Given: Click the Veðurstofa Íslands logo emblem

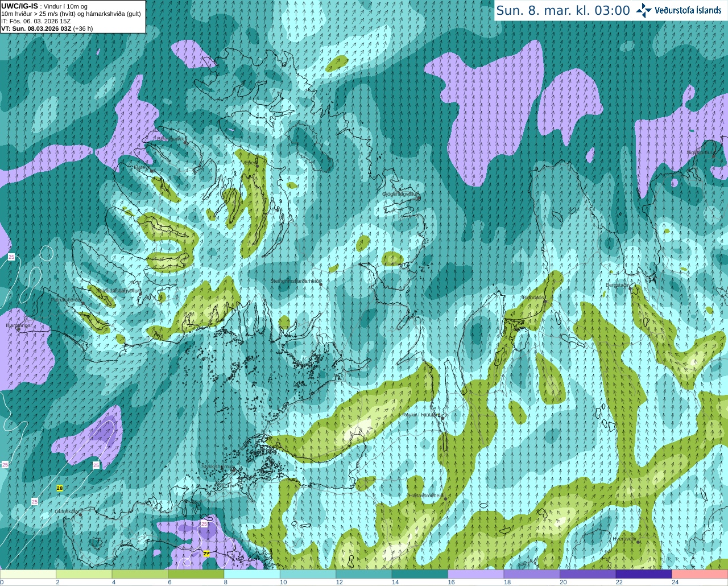Looking at the screenshot, I should (643, 10).
